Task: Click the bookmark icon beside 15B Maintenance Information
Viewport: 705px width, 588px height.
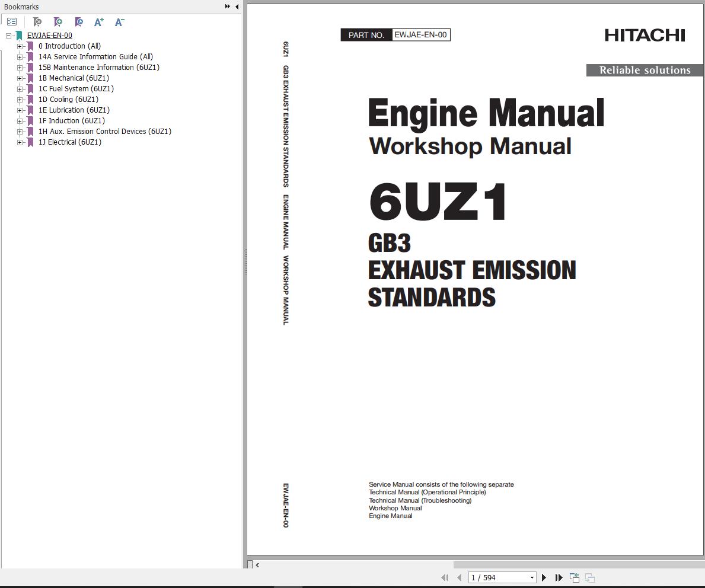Action: click(30, 68)
